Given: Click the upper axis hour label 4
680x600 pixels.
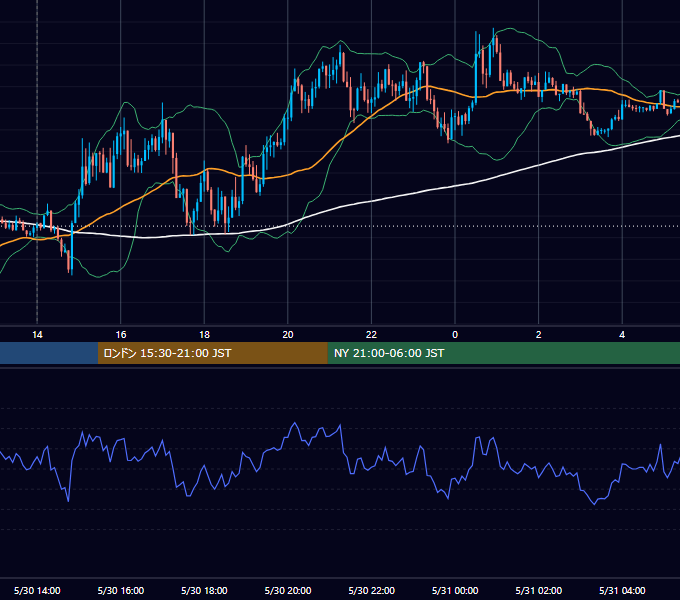Looking at the screenshot, I should coord(622,335).
